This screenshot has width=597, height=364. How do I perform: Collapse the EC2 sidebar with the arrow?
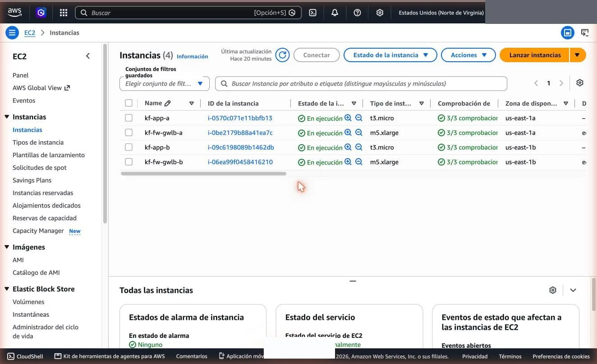point(88,56)
